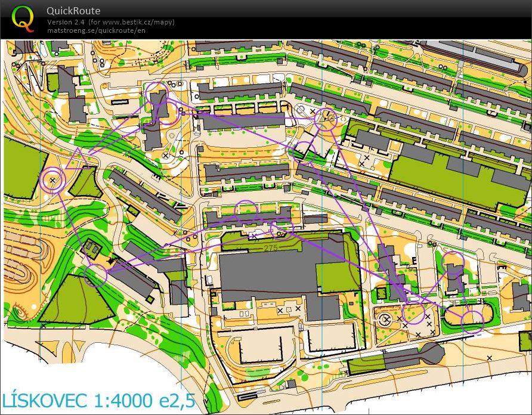Select the QuickRoute title text in header

tap(73, 11)
